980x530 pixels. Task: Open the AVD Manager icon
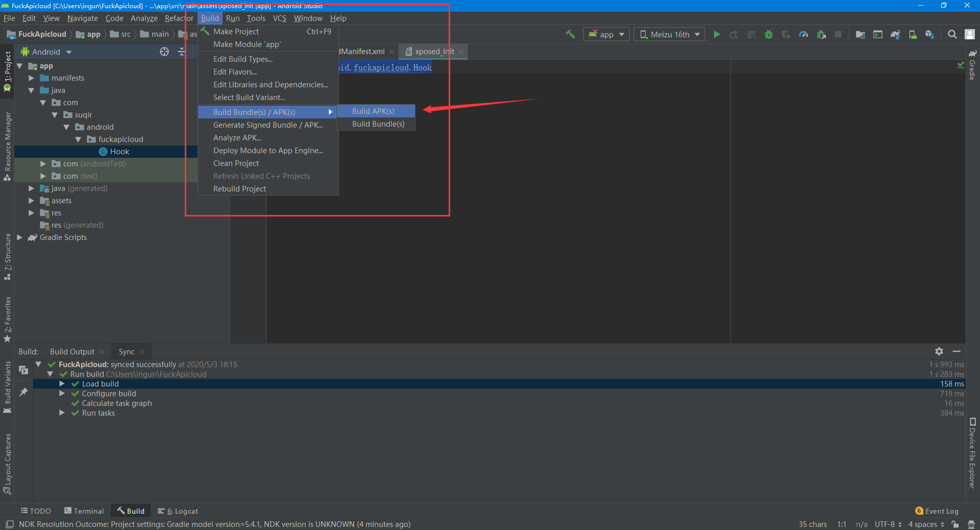pos(913,34)
